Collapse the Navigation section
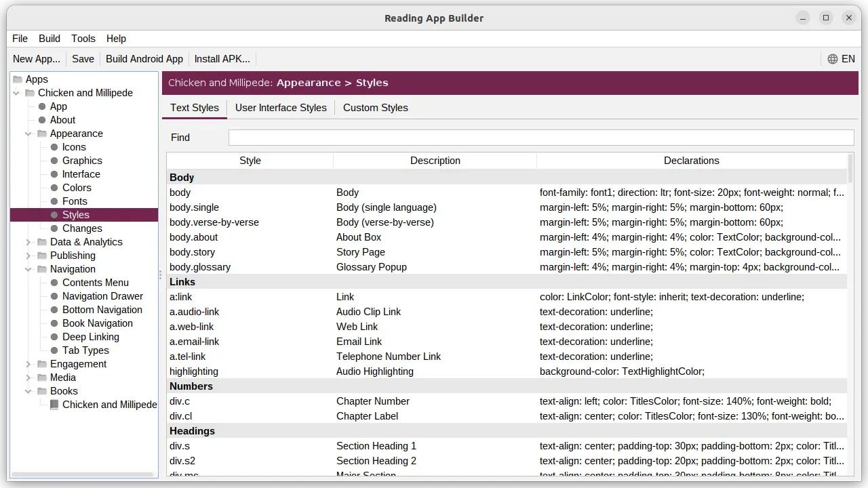Image resolution: width=868 pixels, height=488 pixels. 28,269
